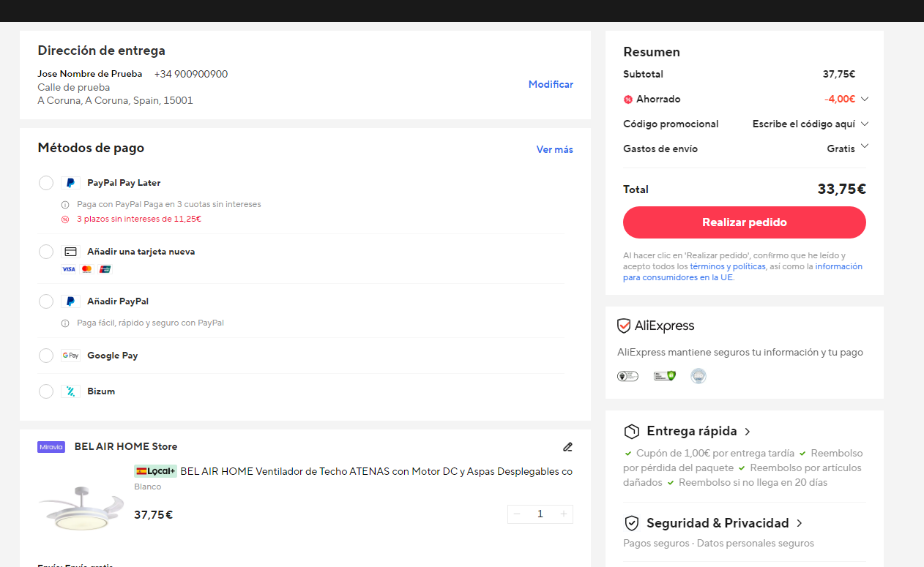
Task: Click the -4,00€ saved amount
Action: point(840,99)
